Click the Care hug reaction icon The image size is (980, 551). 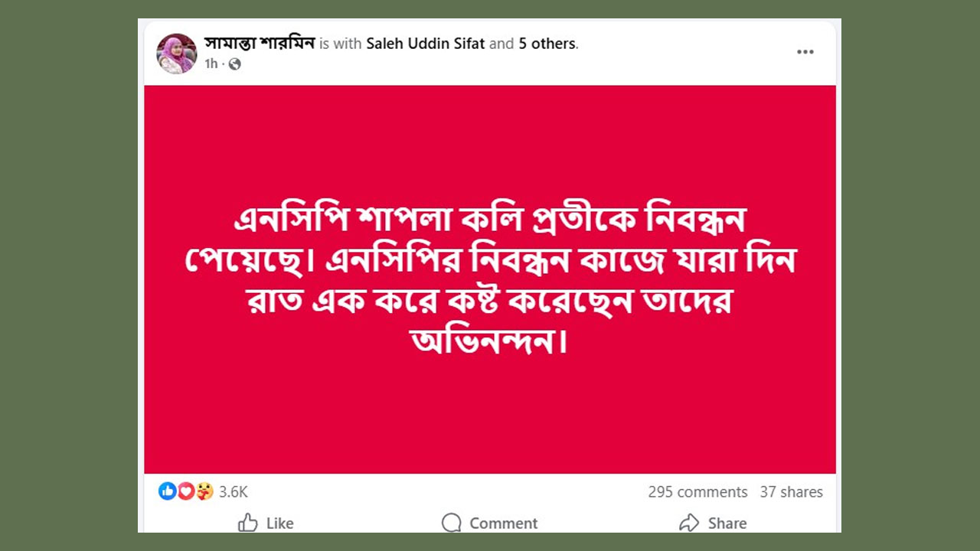204,491
